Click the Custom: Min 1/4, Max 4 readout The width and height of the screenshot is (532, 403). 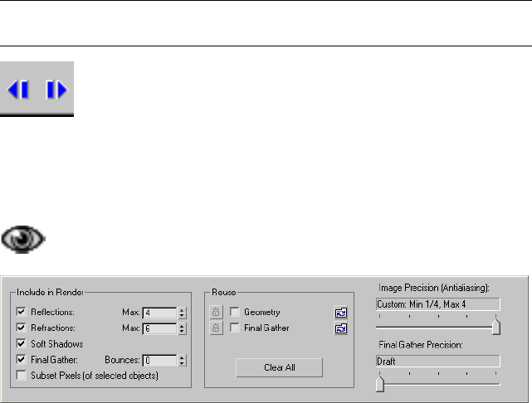[x=438, y=304]
